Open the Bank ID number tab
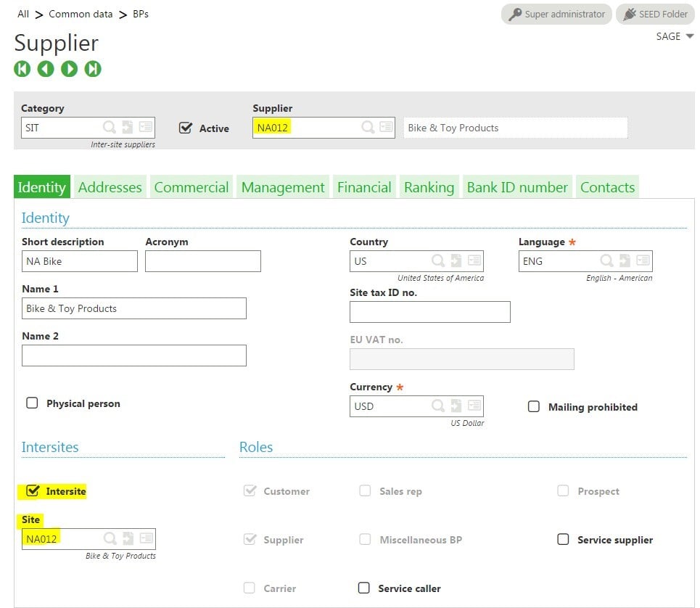Viewport: 700px width, 608px height. click(x=517, y=187)
